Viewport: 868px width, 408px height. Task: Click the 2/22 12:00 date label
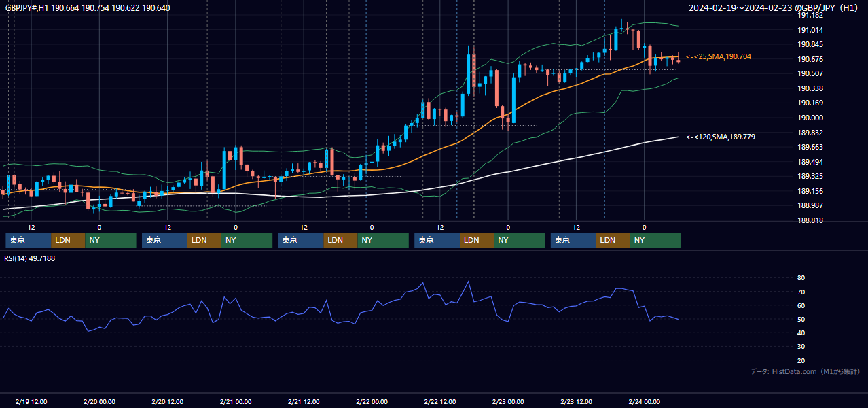click(x=439, y=401)
